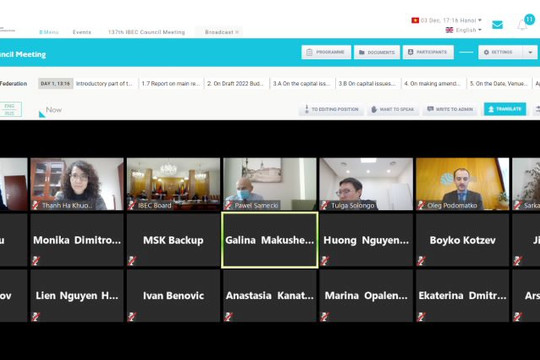Select the Anastasia Kanat participant tile
The image size is (540, 360).
(x=270, y=296)
